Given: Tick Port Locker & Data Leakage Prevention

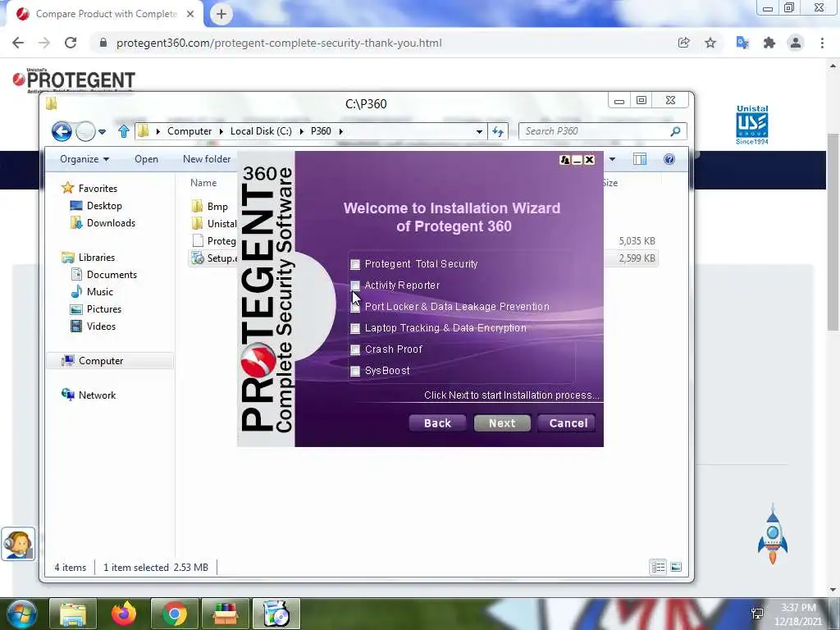Looking at the screenshot, I should click(x=355, y=307).
